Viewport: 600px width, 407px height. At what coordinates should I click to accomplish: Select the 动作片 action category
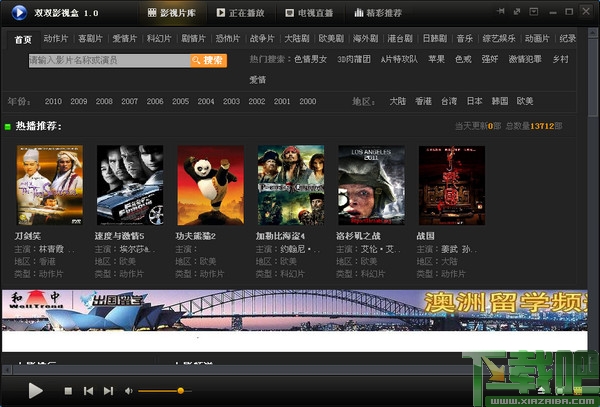click(x=55, y=39)
